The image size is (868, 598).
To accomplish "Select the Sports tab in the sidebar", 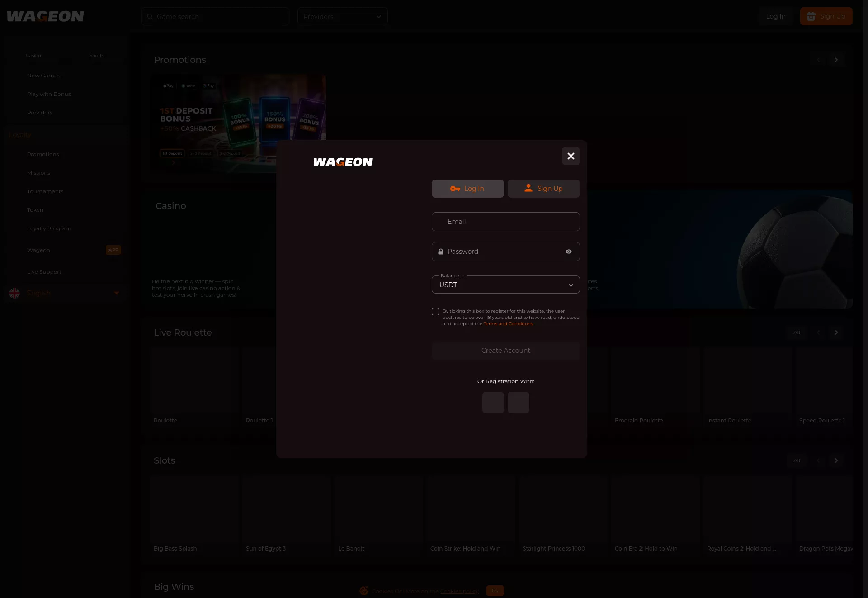I will [x=97, y=56].
